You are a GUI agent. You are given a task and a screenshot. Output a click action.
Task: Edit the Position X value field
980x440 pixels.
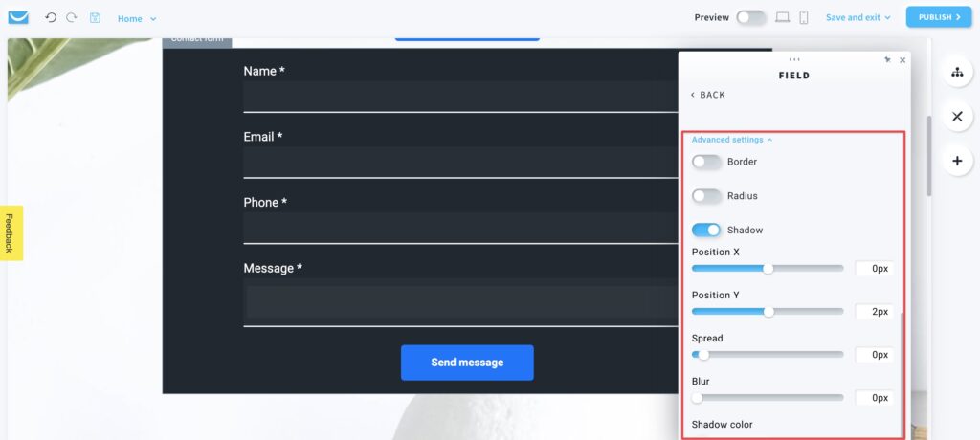[875, 269]
